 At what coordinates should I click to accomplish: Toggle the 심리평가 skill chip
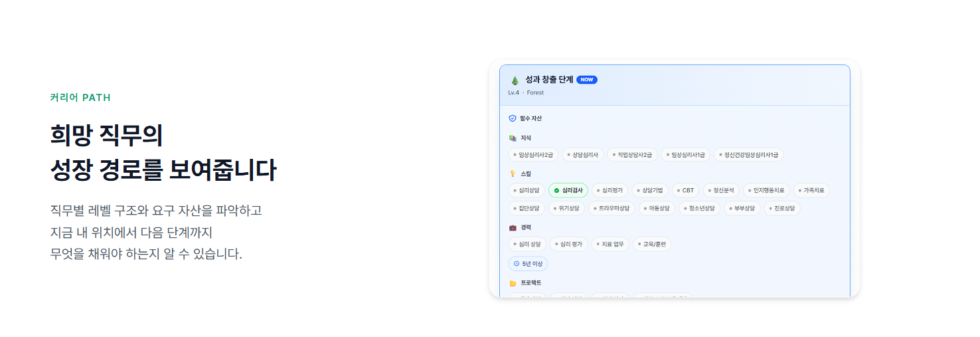610,190
